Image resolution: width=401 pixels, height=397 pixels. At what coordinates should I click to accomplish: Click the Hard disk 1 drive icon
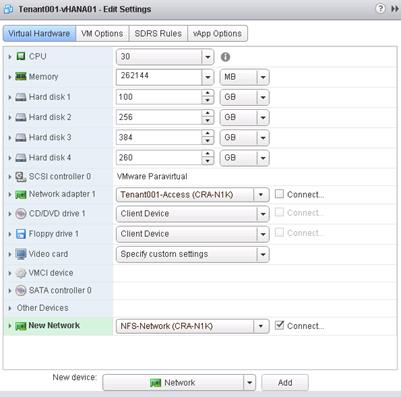[x=21, y=97]
